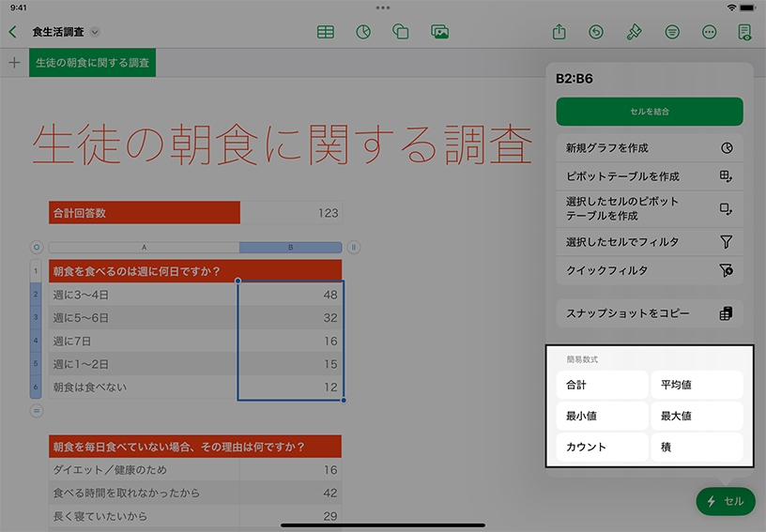
Task: Select the 生徒の朝食に関する調査 sheet tab
Action: 92,63
